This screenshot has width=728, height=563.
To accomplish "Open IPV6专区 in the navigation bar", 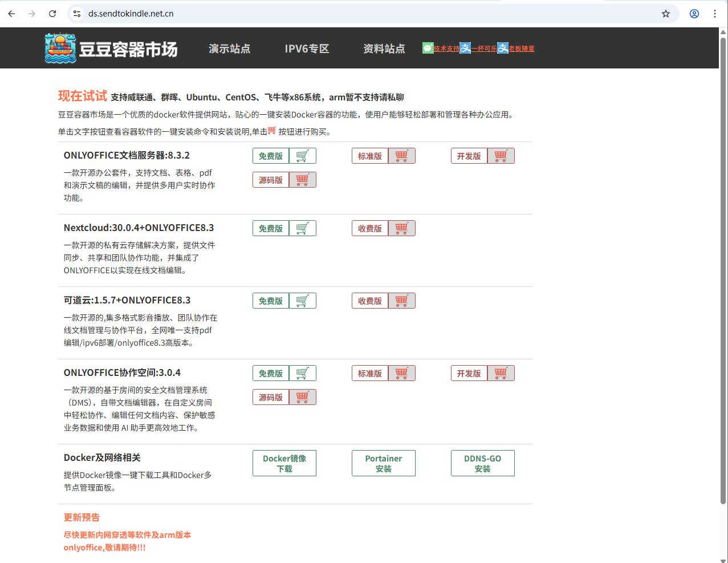I will coord(307,48).
